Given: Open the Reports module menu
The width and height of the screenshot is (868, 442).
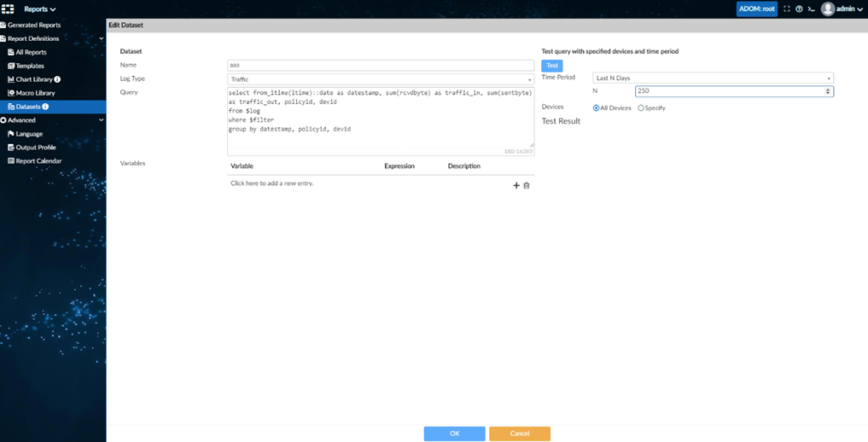Looking at the screenshot, I should point(40,9).
